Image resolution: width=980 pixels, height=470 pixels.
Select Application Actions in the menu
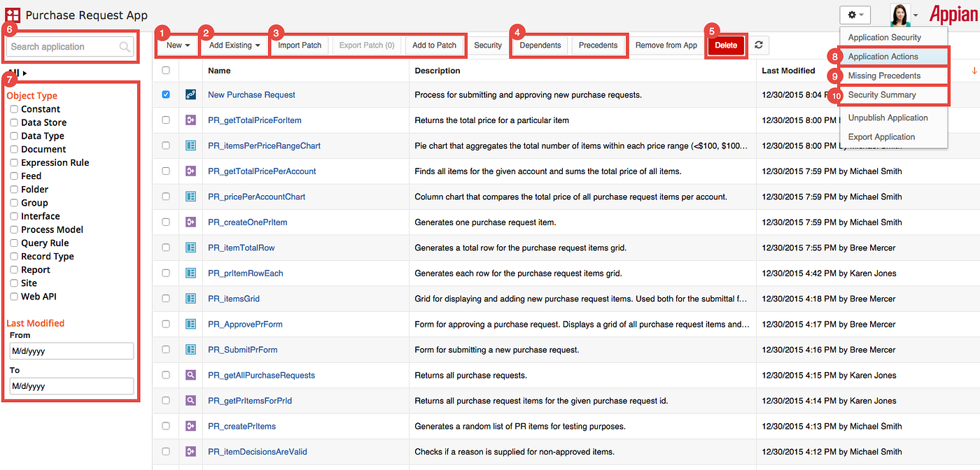893,57
